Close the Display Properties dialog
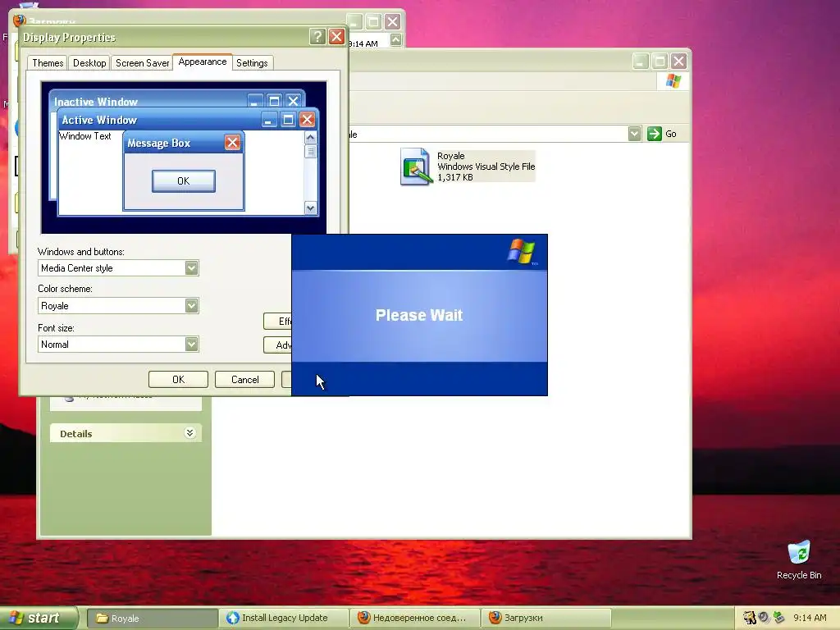 point(336,36)
